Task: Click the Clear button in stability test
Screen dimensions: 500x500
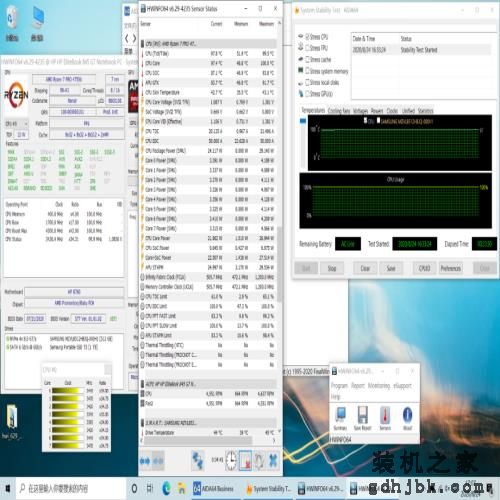Action: click(x=365, y=268)
